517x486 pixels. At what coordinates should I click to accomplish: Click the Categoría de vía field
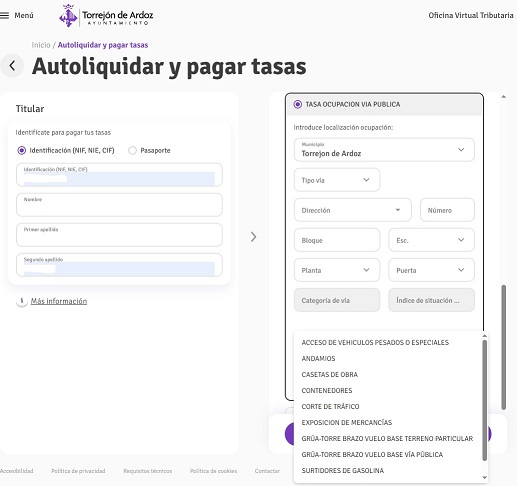[337, 300]
